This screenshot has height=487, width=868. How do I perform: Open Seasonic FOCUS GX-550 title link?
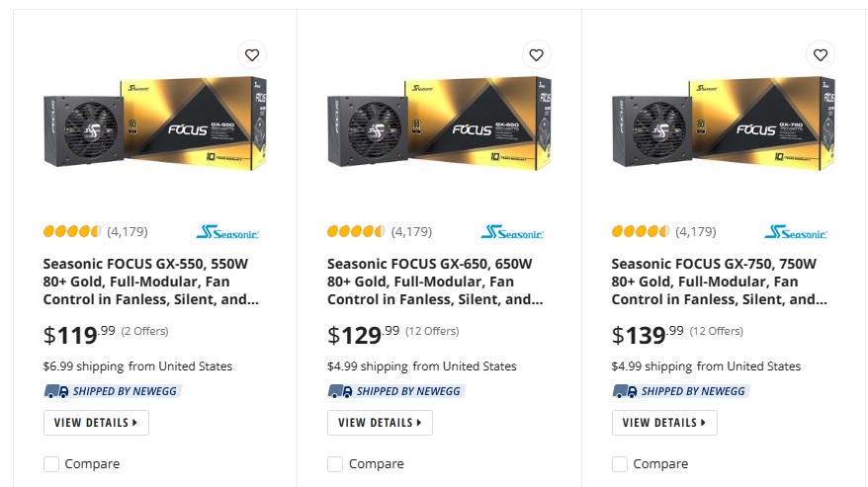[150, 282]
